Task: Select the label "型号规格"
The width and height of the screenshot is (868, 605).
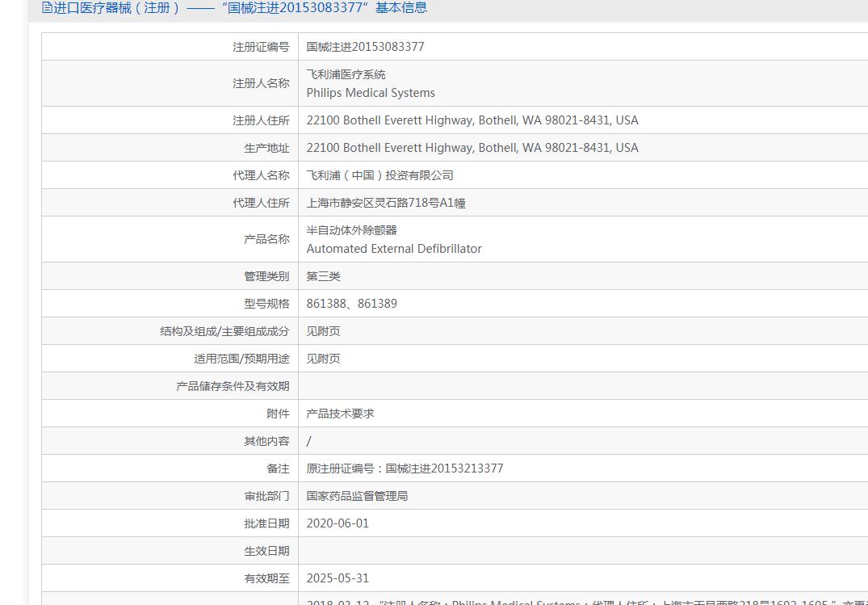Action: [266, 304]
